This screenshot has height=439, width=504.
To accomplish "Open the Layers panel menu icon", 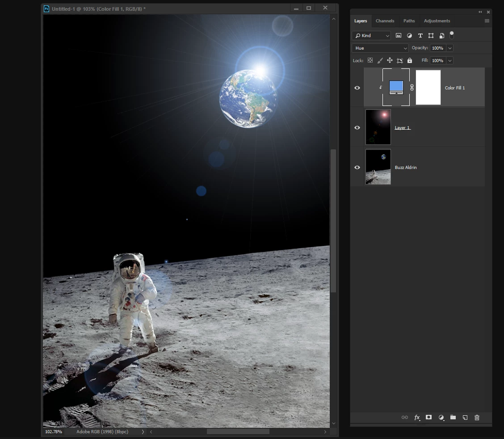I will click(x=487, y=21).
